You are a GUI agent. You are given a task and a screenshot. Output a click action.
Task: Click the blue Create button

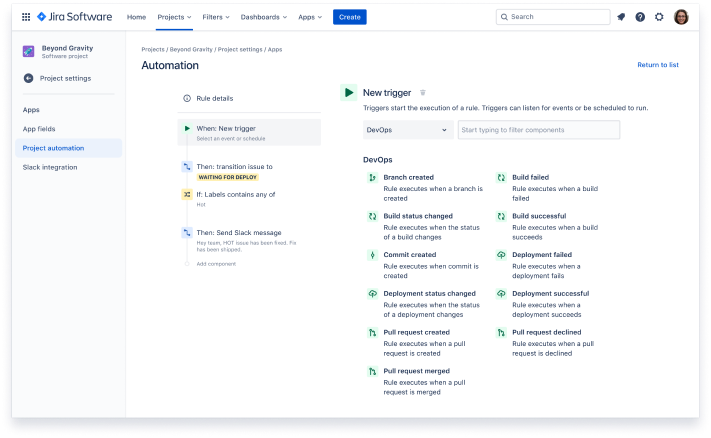(349, 17)
